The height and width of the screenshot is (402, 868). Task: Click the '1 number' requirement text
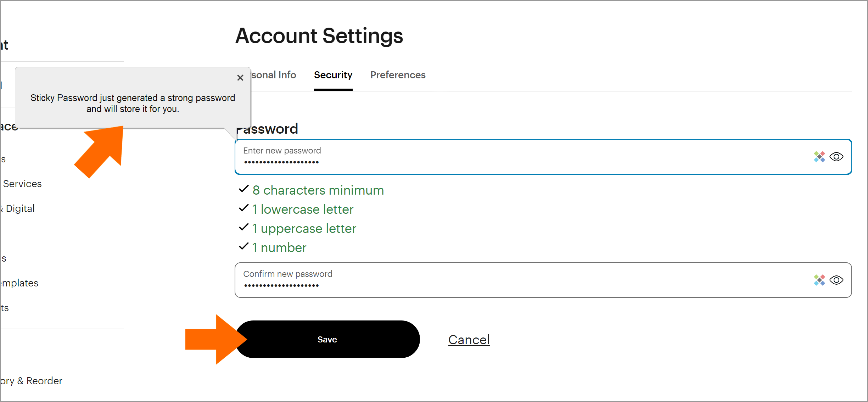click(279, 248)
